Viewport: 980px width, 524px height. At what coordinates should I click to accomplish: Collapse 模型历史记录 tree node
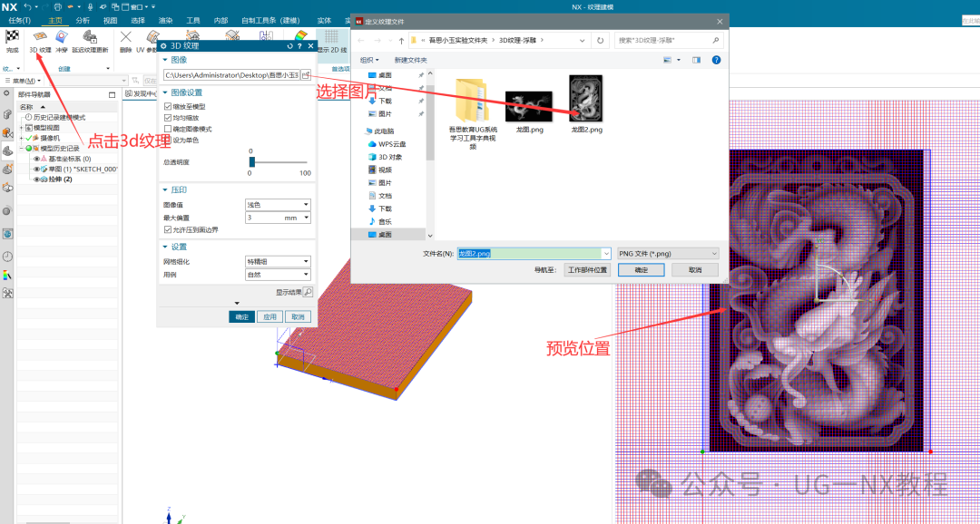[x=22, y=149]
